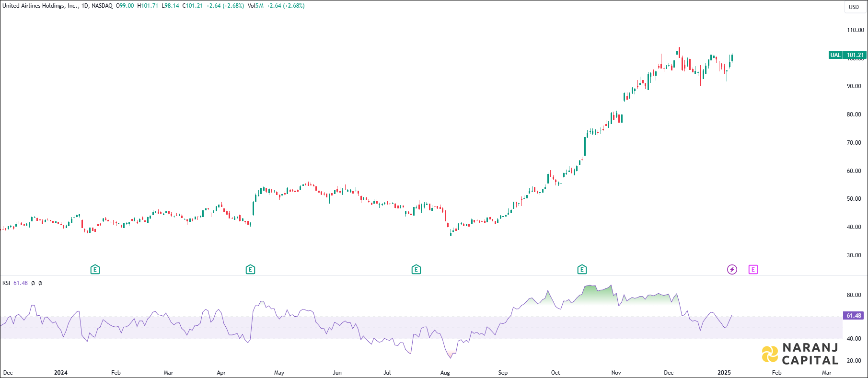The width and height of the screenshot is (868, 378).
Task: Click the Jun label on time axis
Action: (337, 373)
